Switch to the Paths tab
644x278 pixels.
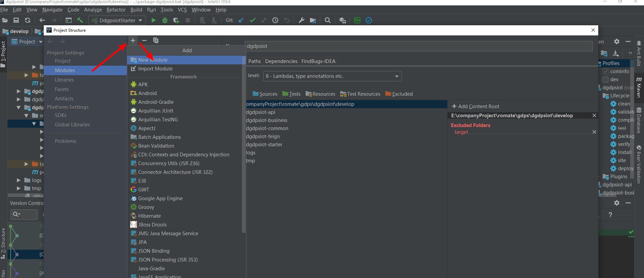(254, 61)
